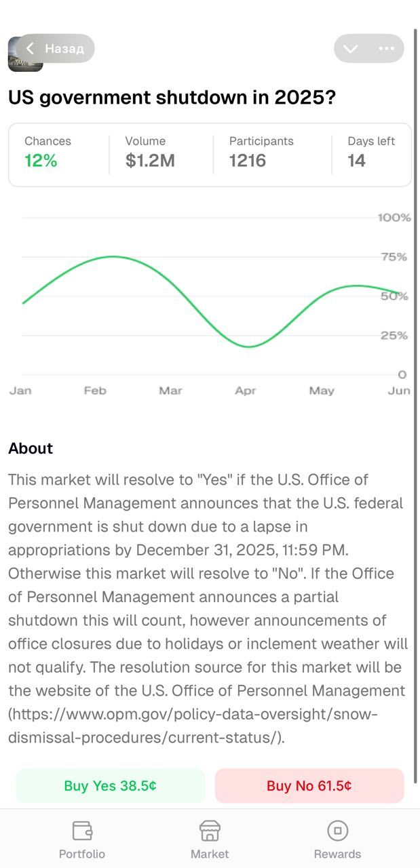
Task: Tap the Chances 12% statistic
Action: pyautogui.click(x=47, y=152)
